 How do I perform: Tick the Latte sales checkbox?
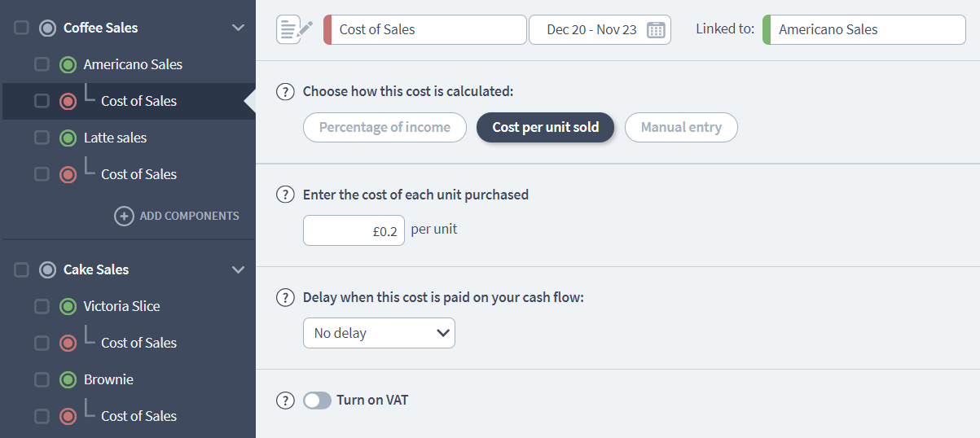click(x=42, y=138)
